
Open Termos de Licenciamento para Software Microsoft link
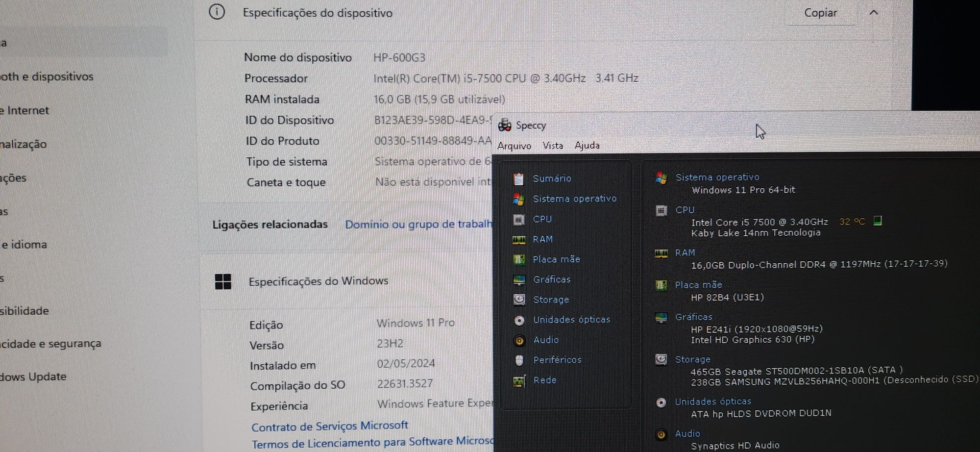click(372, 443)
